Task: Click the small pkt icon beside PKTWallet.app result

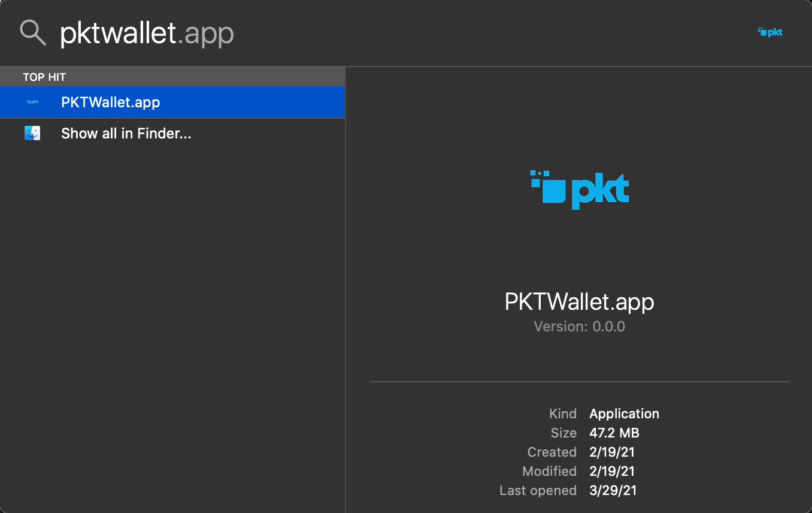Action: coord(32,102)
